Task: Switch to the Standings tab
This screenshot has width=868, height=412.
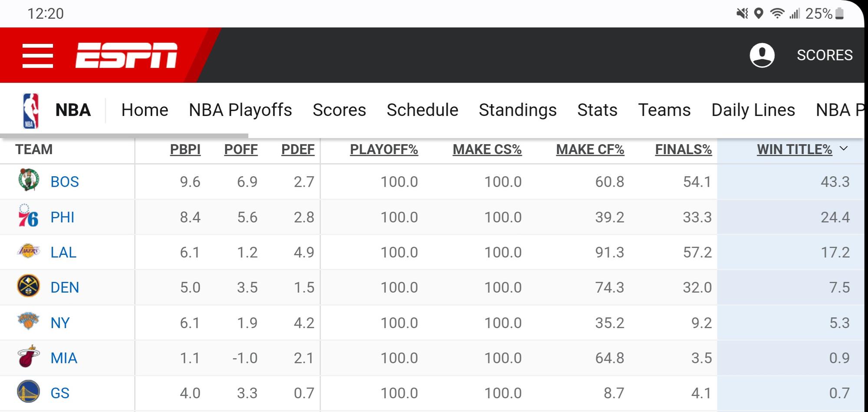Action: [x=517, y=110]
